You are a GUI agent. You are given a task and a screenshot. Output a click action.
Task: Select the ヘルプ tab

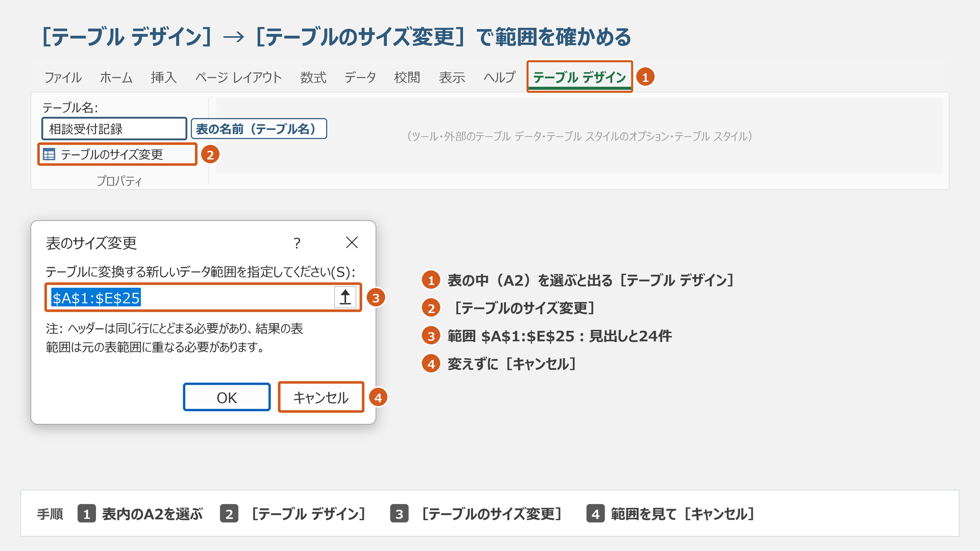pos(500,78)
